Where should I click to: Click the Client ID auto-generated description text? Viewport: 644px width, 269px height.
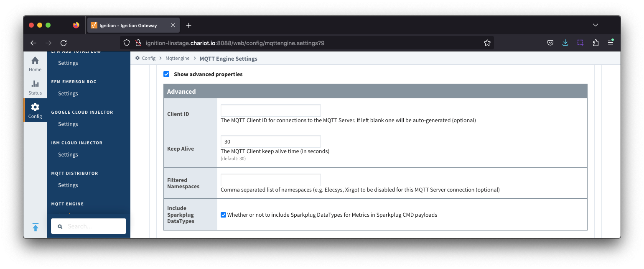point(348,120)
